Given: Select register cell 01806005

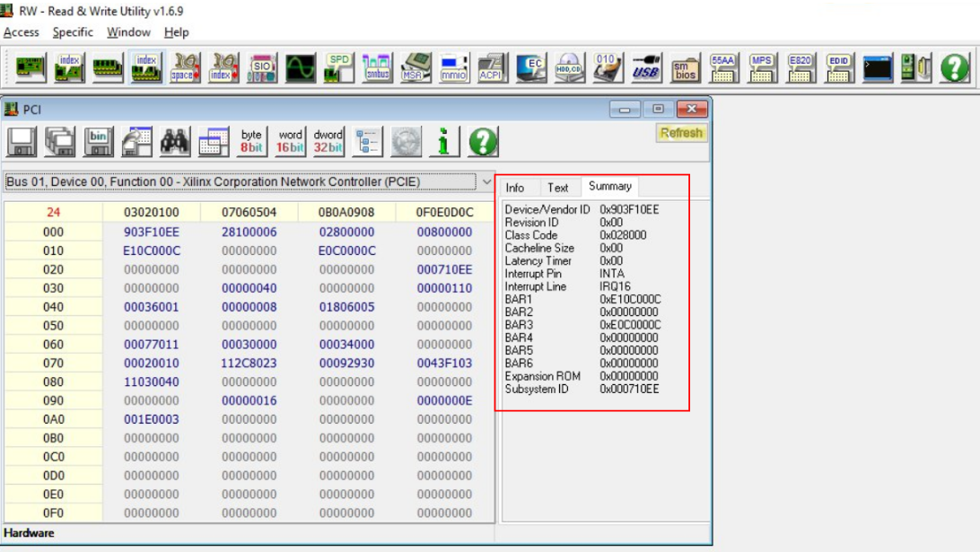Looking at the screenshot, I should click(x=347, y=307).
